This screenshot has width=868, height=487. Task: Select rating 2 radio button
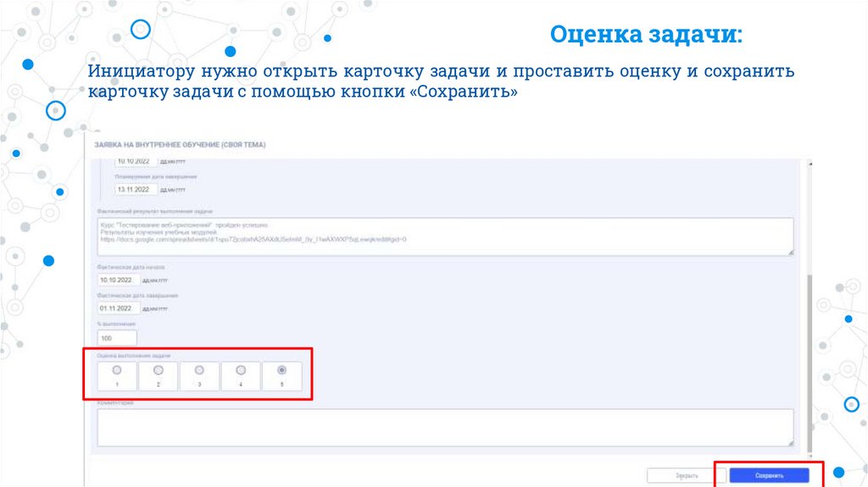pos(159,370)
